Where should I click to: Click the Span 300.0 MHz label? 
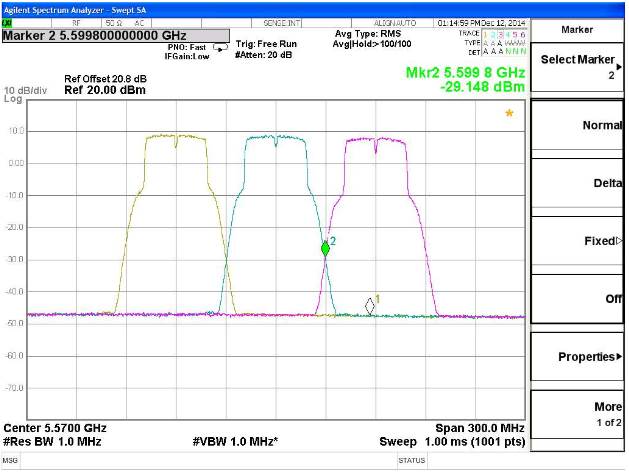tap(478, 428)
